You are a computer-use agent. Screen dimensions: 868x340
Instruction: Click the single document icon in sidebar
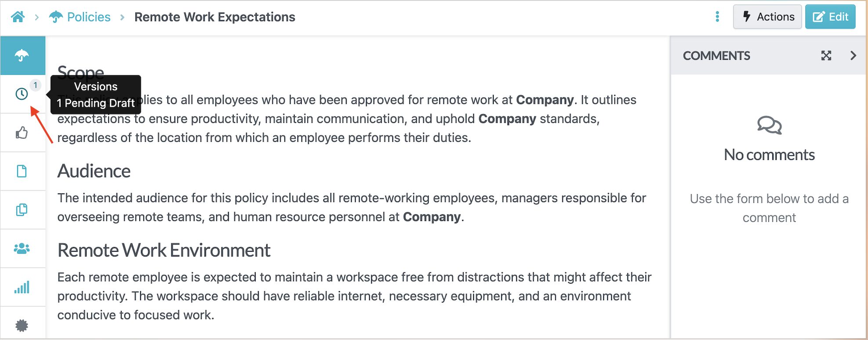(x=22, y=171)
